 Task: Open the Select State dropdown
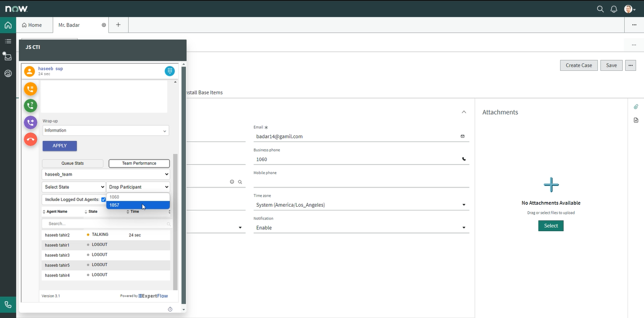[74, 187]
